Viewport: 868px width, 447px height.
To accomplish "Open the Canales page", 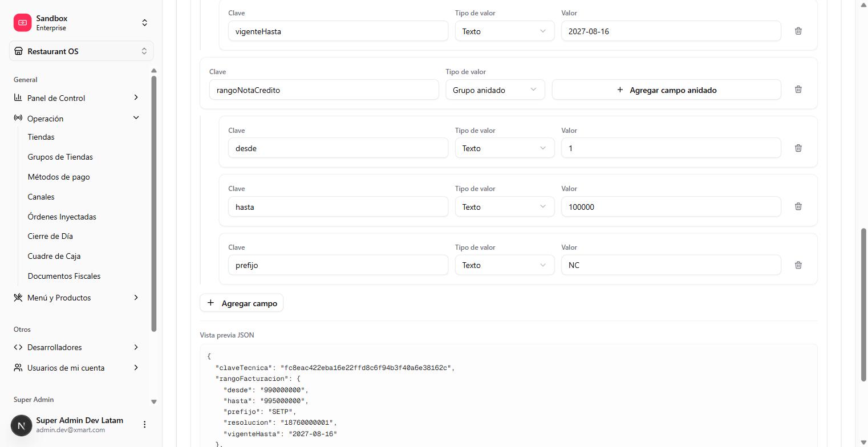I will tap(41, 197).
